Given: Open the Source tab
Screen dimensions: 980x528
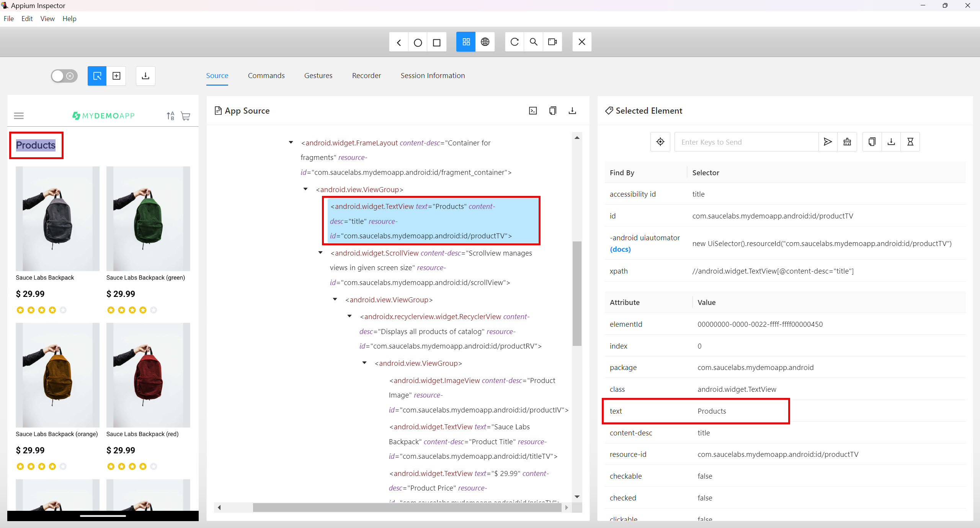Looking at the screenshot, I should [x=217, y=75].
